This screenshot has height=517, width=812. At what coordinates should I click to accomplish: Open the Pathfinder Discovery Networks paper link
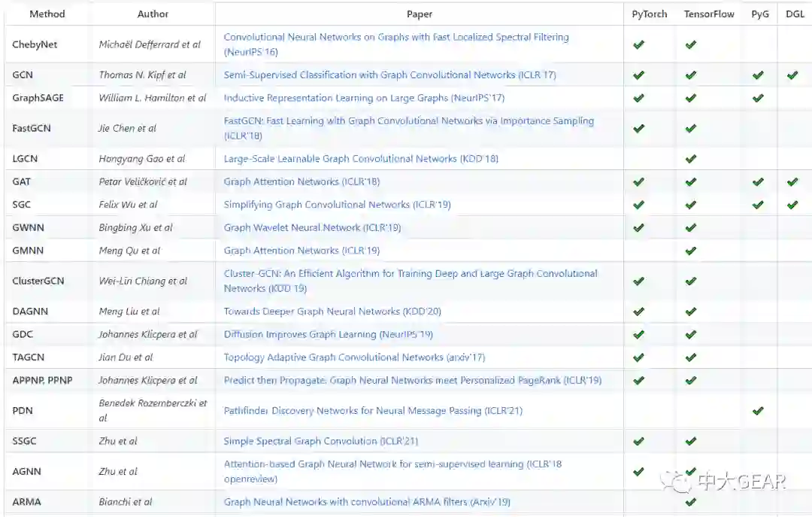pos(373,411)
